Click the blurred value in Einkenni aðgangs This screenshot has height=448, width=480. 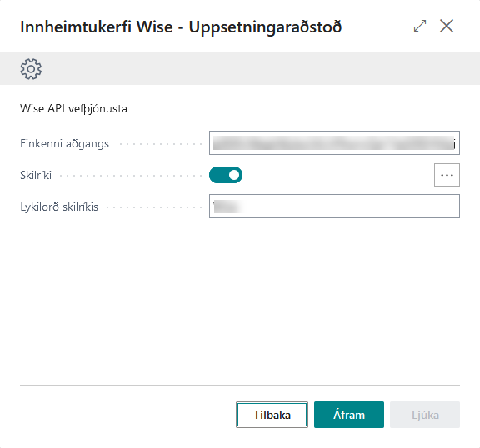333,142
